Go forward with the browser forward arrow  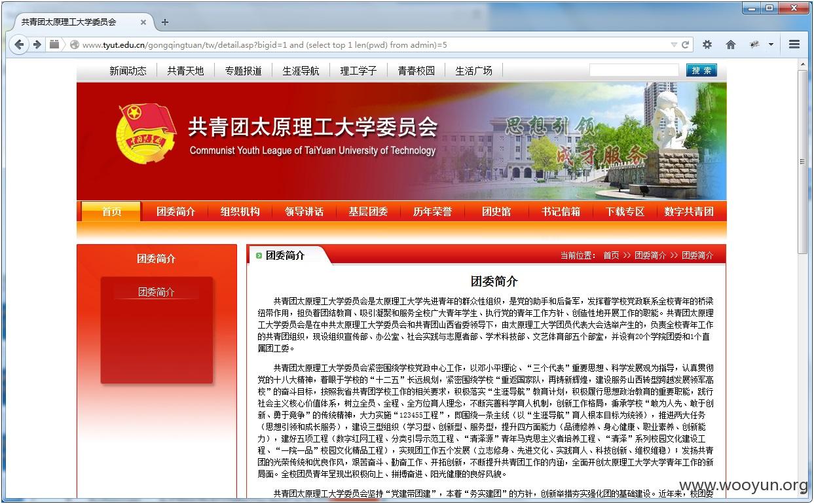37,45
